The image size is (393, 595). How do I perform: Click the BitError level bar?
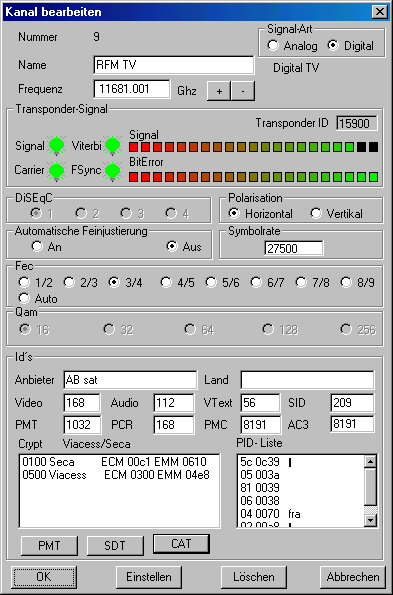point(253,176)
